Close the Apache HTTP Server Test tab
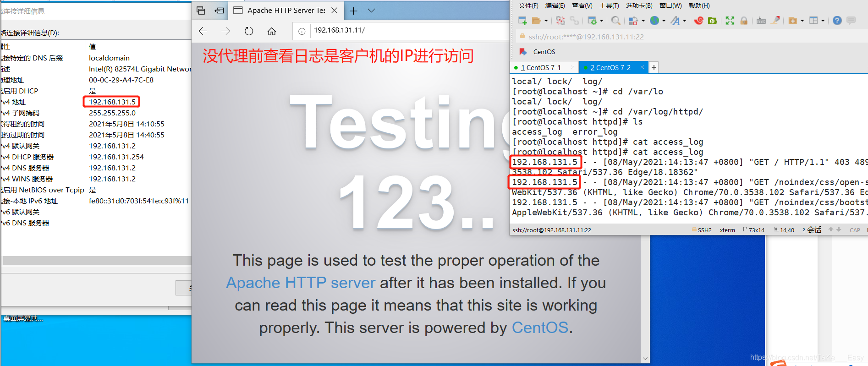The width and height of the screenshot is (868, 366). (x=335, y=11)
